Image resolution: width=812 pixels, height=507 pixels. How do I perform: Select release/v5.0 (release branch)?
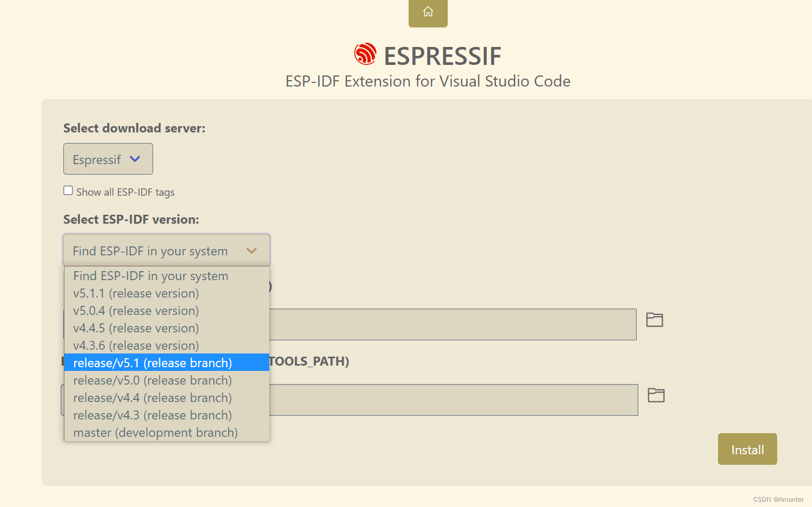click(167, 380)
